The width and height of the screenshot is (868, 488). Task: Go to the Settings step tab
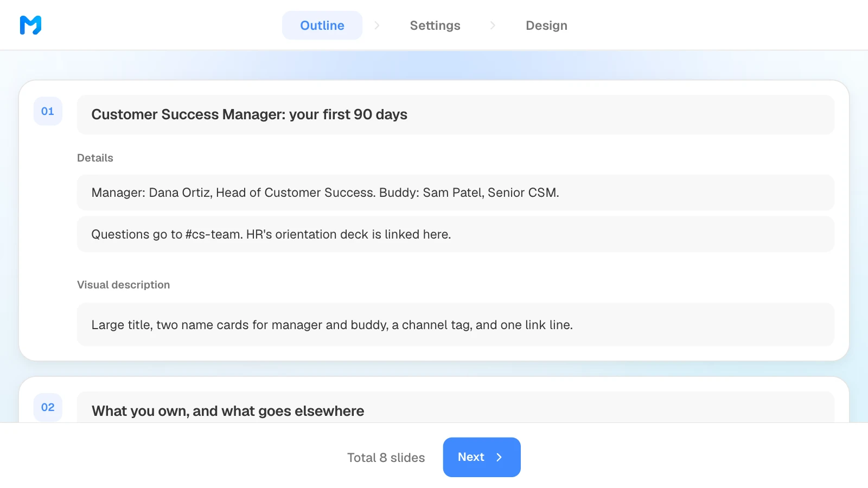tap(435, 25)
